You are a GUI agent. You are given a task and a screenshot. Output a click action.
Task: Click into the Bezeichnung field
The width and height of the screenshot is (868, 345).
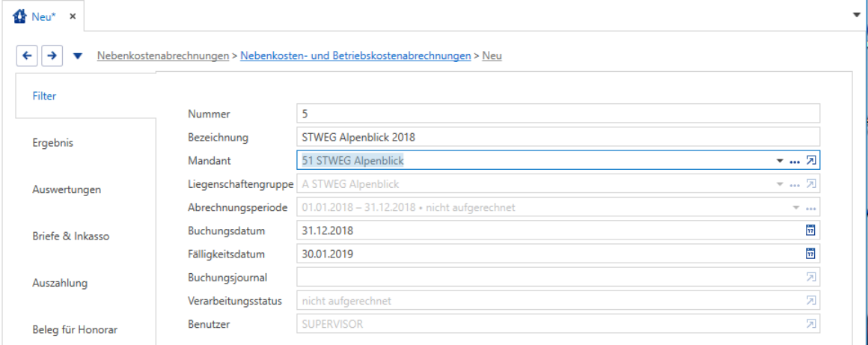558,137
